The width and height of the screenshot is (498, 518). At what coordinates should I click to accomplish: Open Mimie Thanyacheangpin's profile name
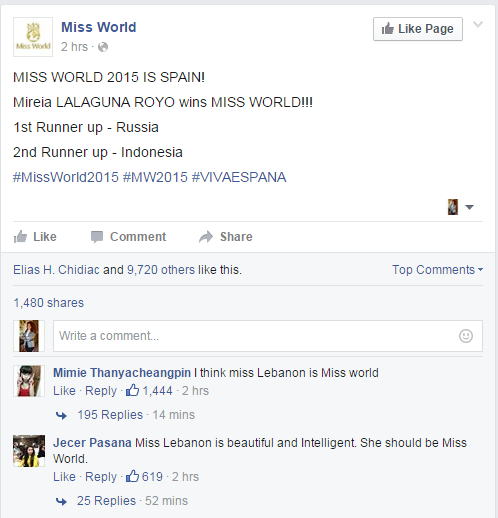point(122,373)
